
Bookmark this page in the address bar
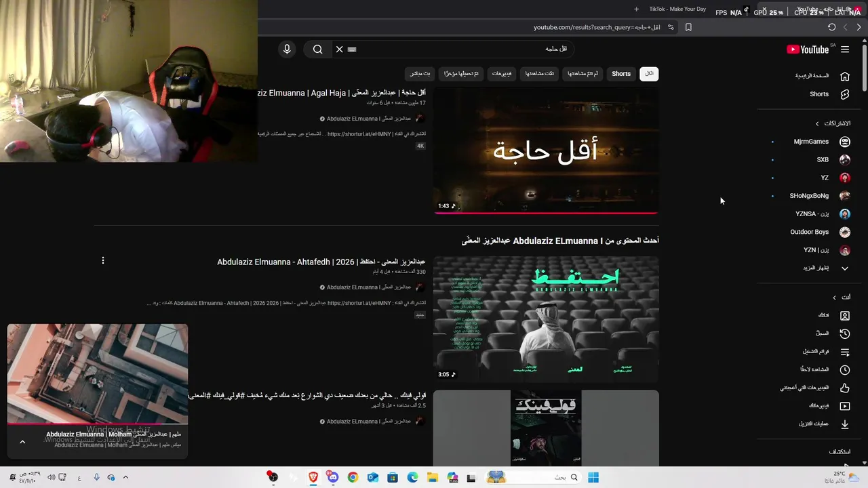tap(688, 27)
